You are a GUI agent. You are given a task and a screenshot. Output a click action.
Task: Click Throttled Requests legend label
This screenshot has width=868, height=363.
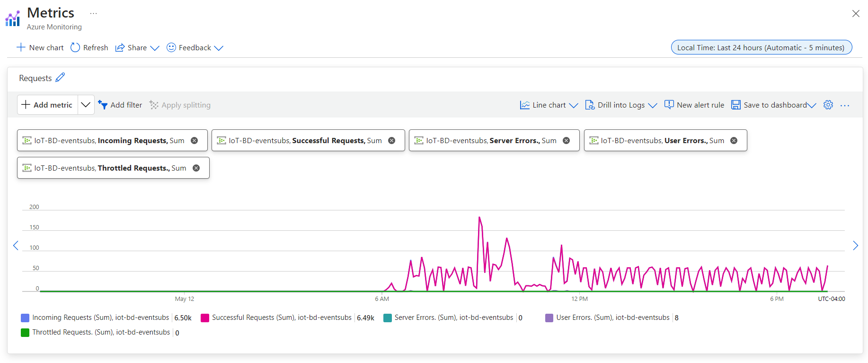click(101, 332)
